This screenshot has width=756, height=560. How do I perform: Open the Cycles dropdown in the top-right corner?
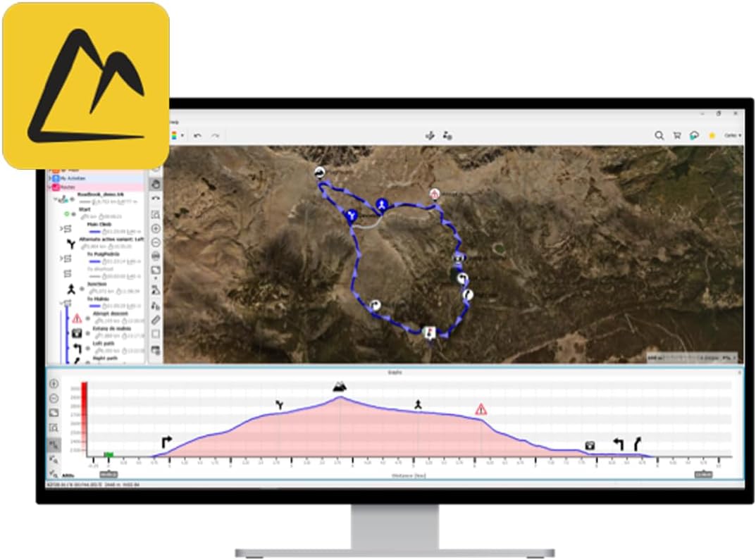pos(733,135)
